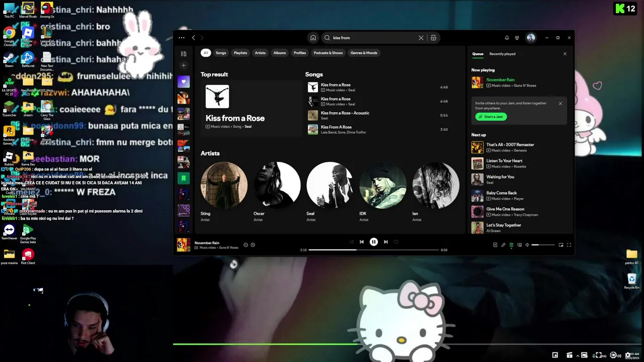Open the Sting artist card

pos(224,192)
